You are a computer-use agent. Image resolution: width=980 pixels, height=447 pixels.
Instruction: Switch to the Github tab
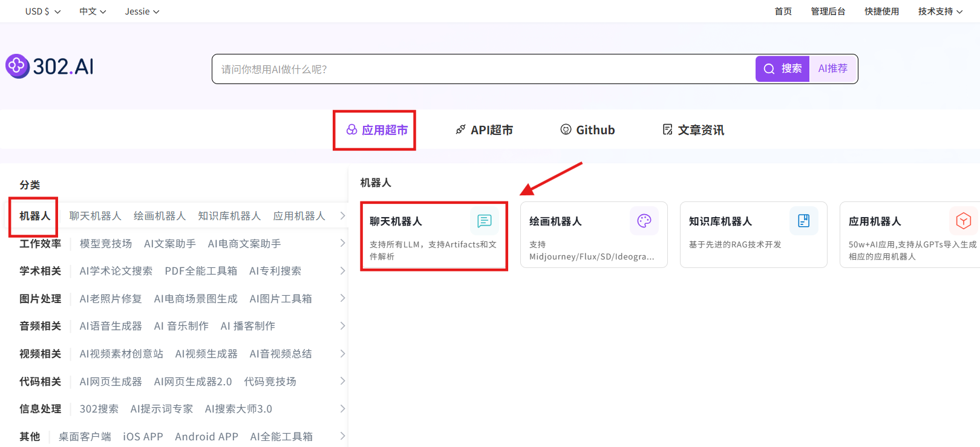(x=587, y=130)
